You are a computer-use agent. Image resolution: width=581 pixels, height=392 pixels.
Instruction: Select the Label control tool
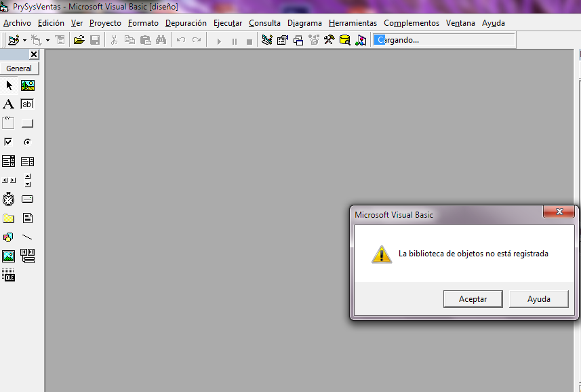9,104
